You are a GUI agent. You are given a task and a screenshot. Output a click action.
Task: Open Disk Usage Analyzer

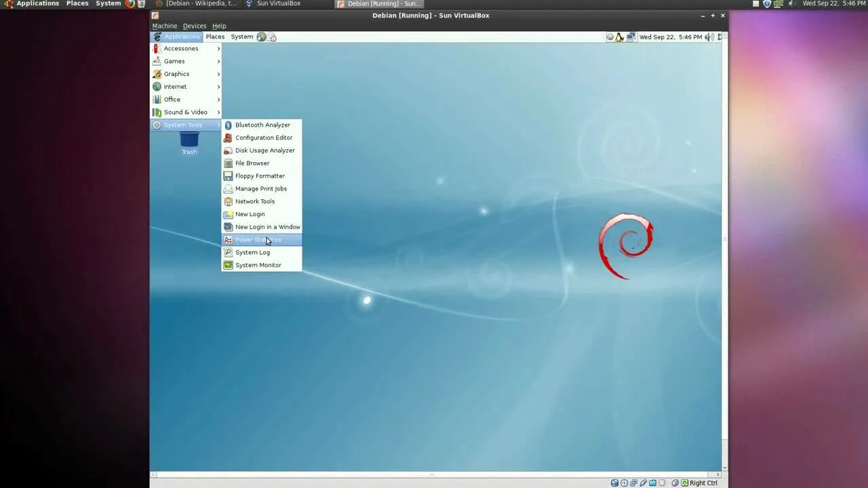[262, 150]
